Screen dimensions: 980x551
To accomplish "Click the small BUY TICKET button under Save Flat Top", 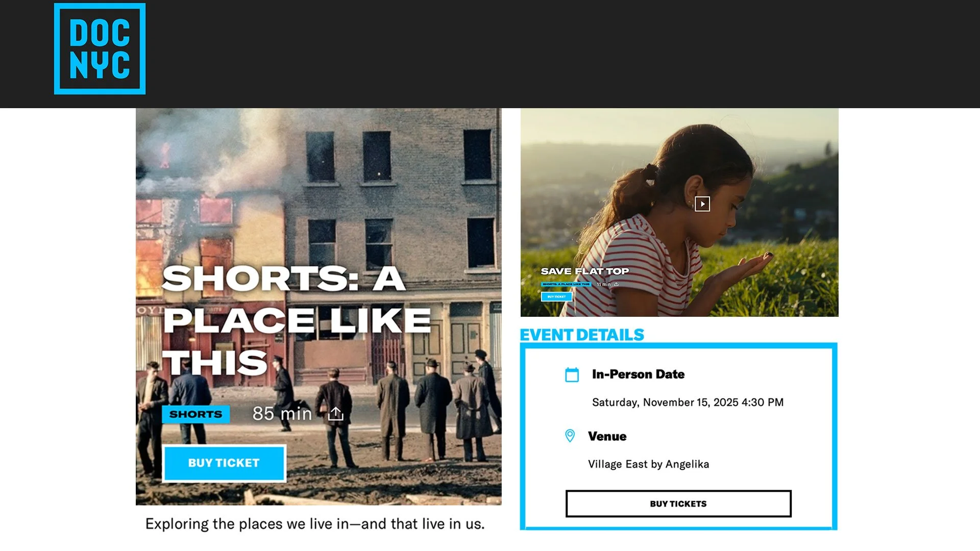I will tap(556, 296).
